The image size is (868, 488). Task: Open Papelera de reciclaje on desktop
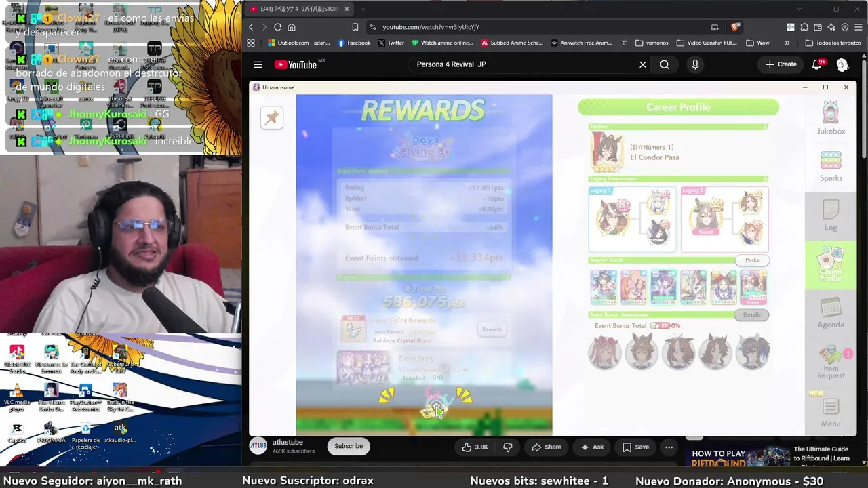[85, 435]
